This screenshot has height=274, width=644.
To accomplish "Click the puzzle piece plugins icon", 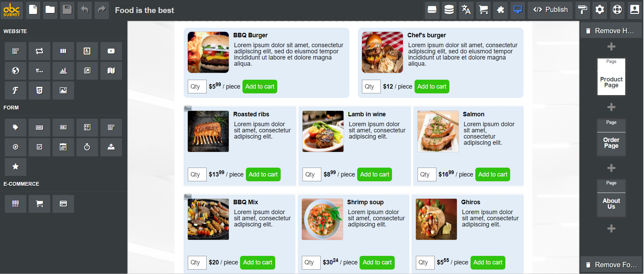I will (x=501, y=10).
